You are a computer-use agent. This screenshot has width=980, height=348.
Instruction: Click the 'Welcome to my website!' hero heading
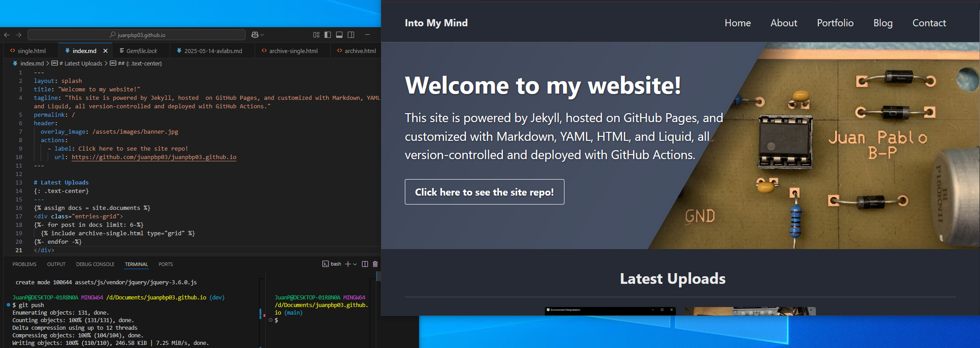543,85
